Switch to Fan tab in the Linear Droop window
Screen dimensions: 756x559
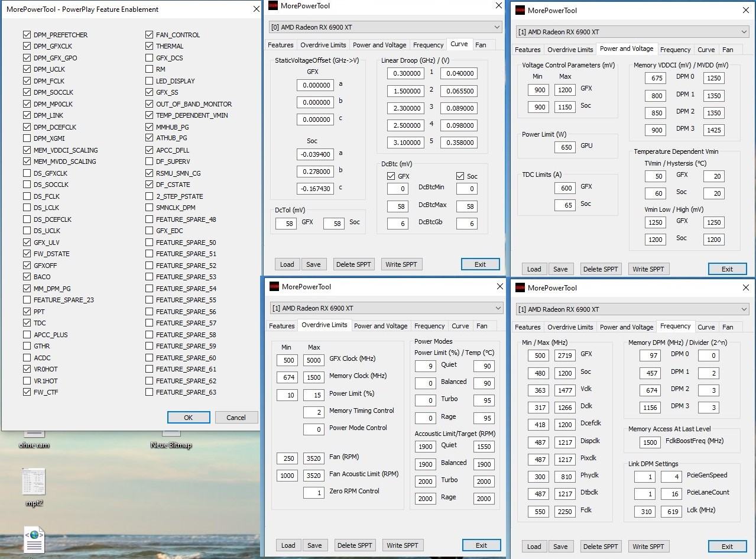coord(481,45)
